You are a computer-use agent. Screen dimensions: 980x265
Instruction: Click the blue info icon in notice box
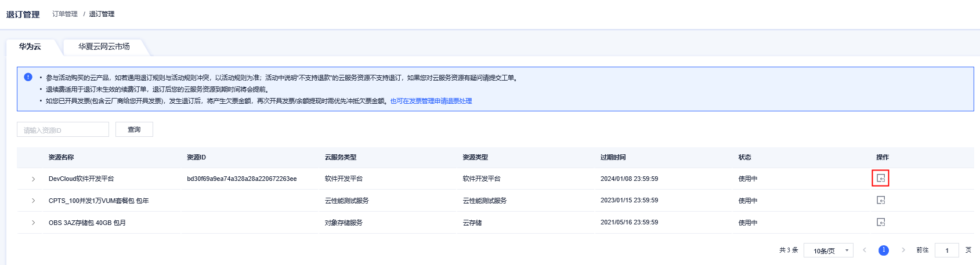pos(28,77)
